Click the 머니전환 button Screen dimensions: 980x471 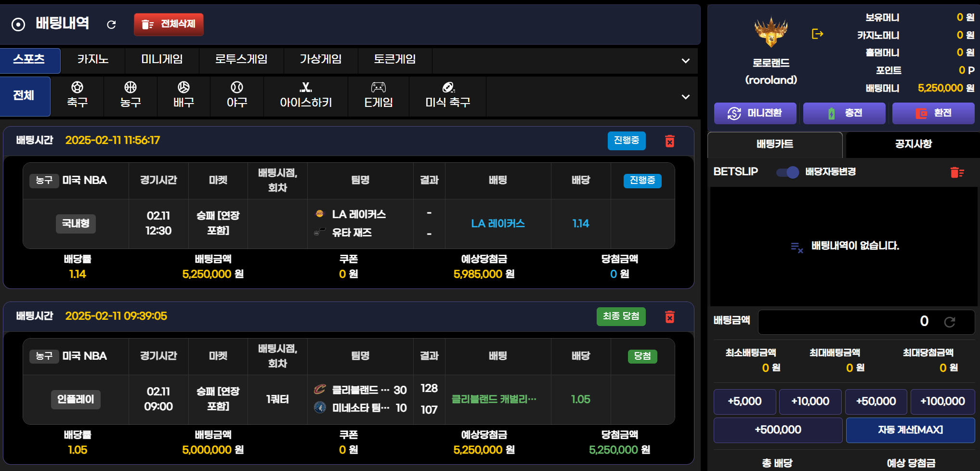pyautogui.click(x=755, y=113)
